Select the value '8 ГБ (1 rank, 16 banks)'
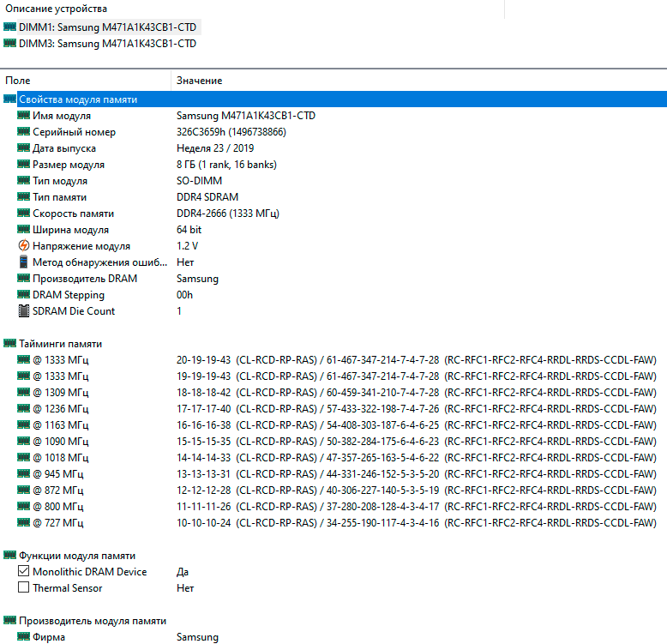Image resolution: width=667 pixels, height=644 pixels. tap(226, 165)
